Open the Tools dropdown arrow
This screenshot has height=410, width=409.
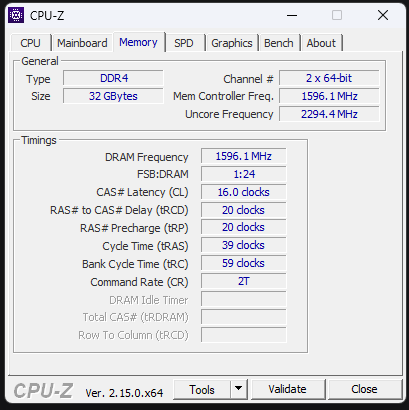tap(238, 389)
